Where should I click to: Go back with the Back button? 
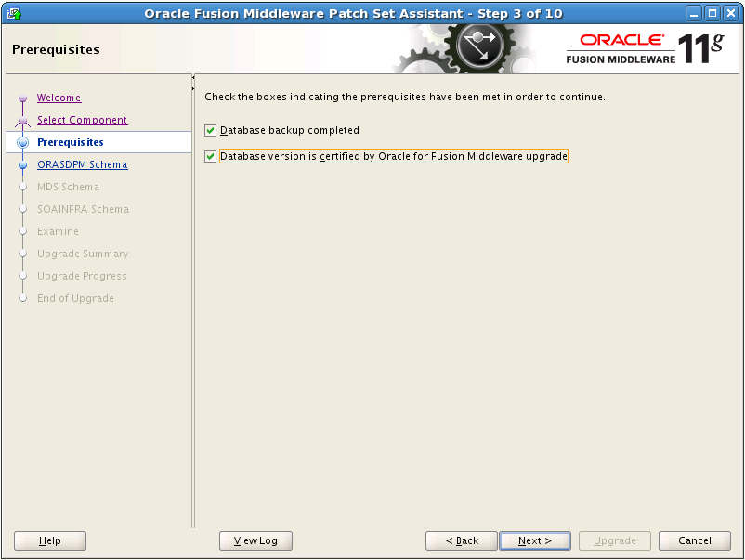462,541
